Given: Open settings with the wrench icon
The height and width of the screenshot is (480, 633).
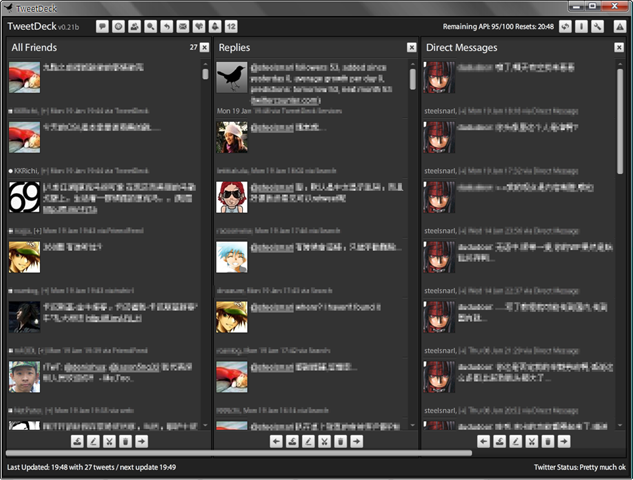Looking at the screenshot, I should (597, 27).
